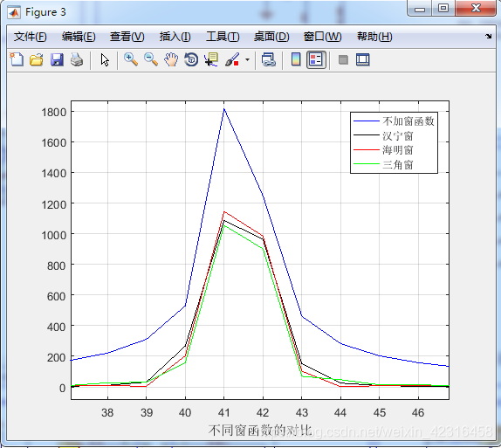Create a new figure with the New icon
501x448 pixels.
tap(17, 59)
